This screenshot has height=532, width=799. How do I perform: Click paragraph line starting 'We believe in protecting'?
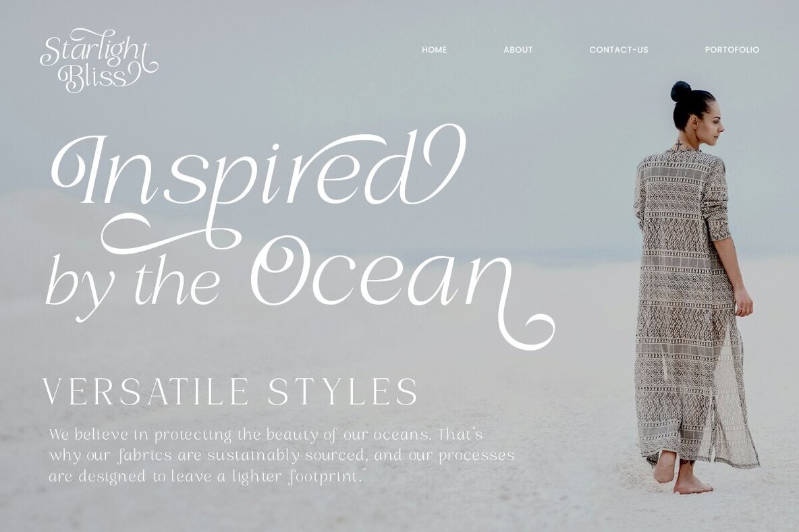265,435
